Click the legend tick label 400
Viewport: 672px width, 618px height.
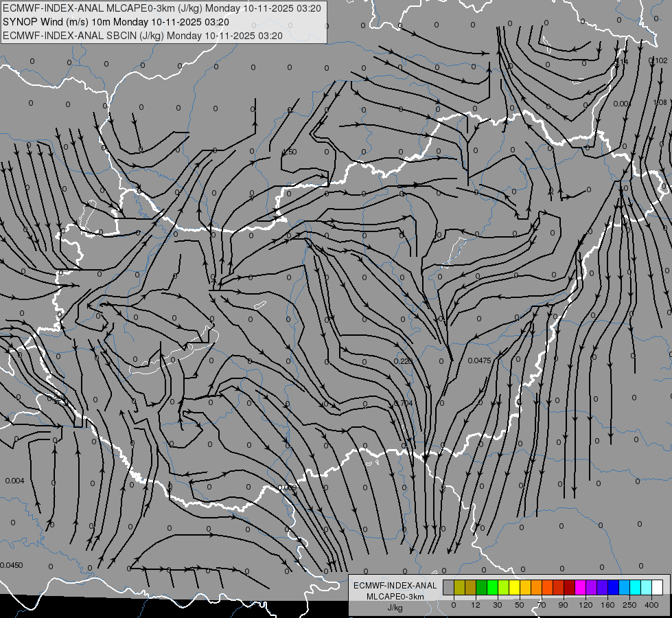651,605
